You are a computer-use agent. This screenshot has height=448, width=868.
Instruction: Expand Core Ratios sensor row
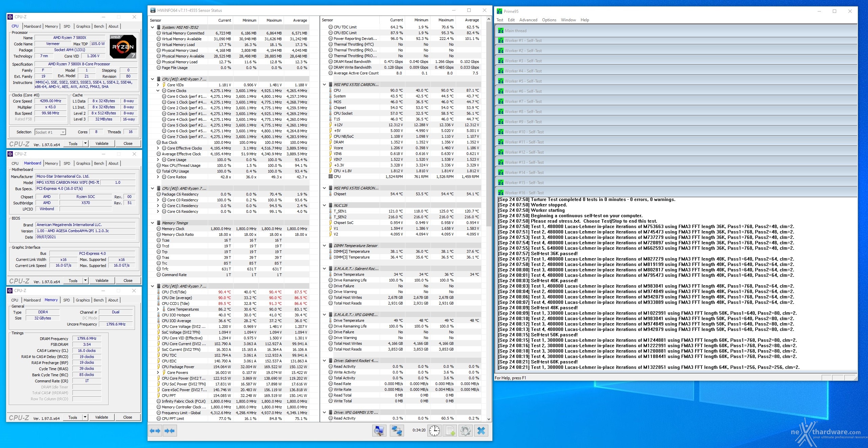click(x=158, y=177)
